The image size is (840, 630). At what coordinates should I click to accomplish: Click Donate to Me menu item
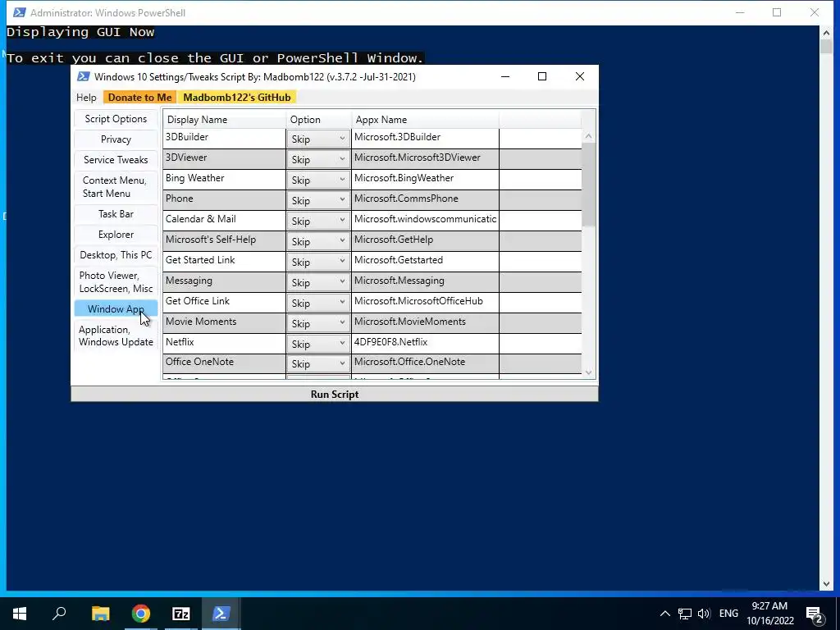(139, 98)
